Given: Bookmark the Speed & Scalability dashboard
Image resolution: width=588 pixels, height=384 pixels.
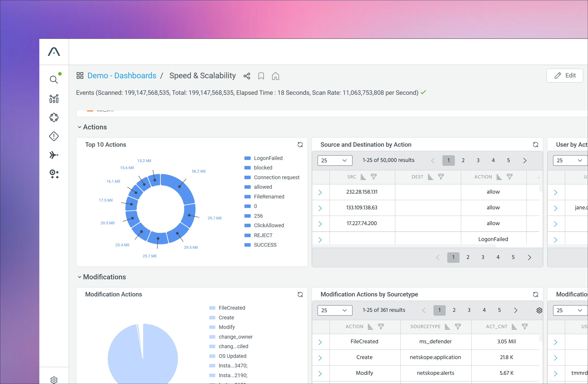Looking at the screenshot, I should pos(261,76).
